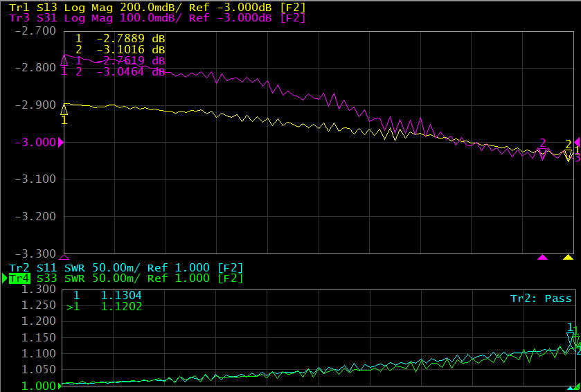Click cyan marker 1 readout 1.1304
Screen dimensions: 581x392
pyautogui.click(x=107, y=295)
